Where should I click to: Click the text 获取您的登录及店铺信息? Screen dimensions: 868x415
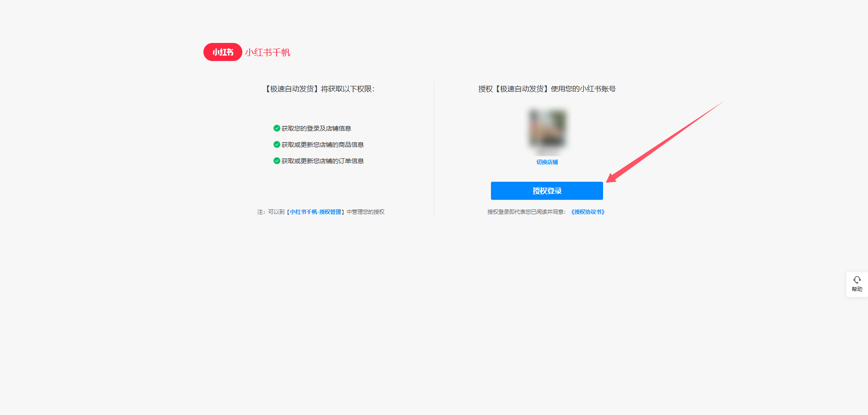click(x=316, y=128)
